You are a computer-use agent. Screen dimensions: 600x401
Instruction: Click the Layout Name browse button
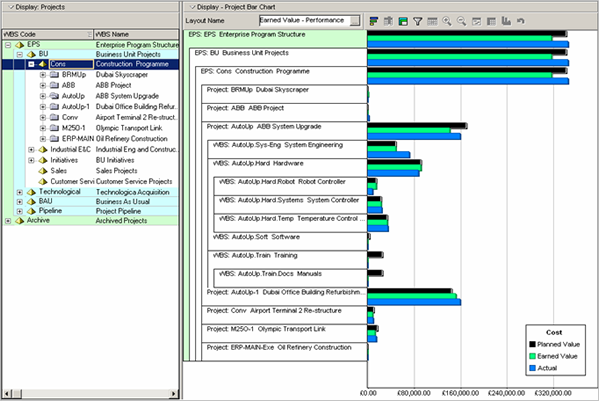(355, 21)
